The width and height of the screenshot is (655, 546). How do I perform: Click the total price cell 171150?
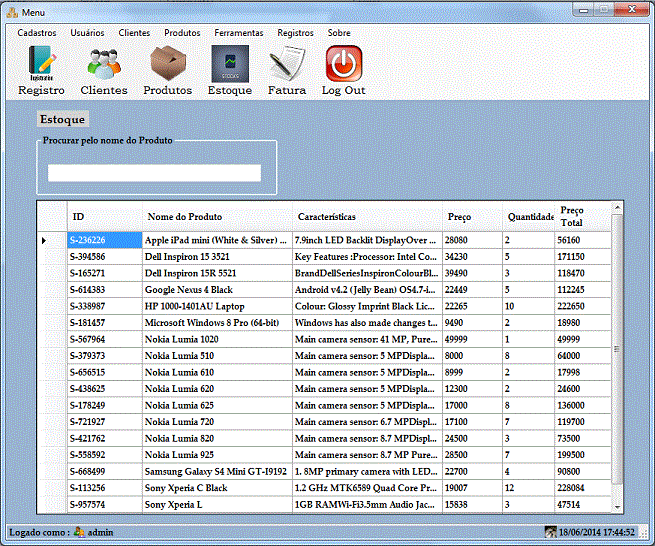click(583, 256)
